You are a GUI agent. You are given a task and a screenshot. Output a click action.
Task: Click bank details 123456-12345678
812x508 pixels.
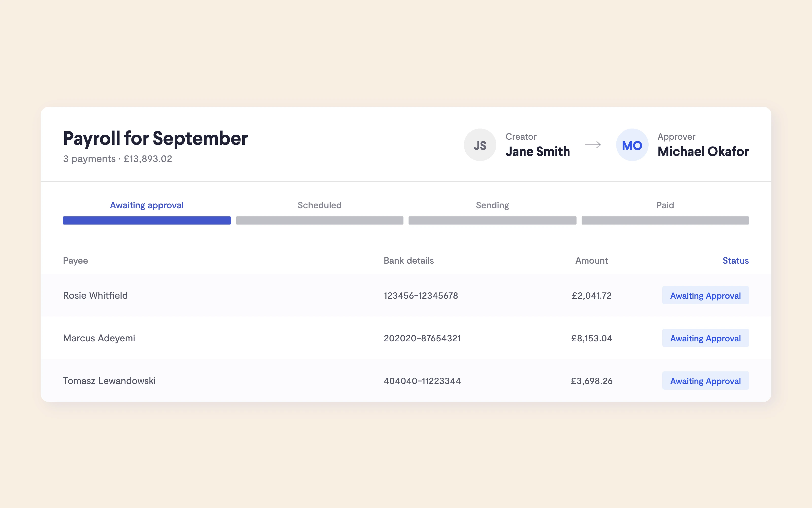[x=421, y=296]
